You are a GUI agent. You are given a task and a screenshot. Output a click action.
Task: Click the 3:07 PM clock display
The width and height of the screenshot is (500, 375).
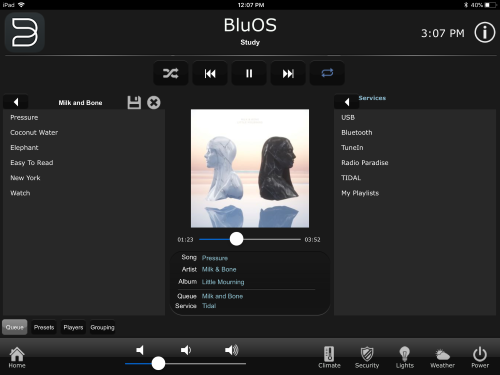pos(443,33)
